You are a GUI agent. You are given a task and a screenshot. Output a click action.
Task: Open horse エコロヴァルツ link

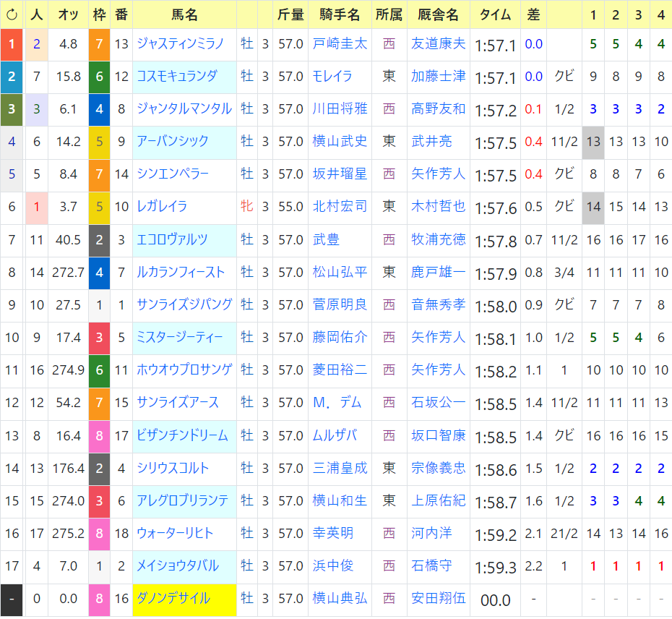click(172, 240)
